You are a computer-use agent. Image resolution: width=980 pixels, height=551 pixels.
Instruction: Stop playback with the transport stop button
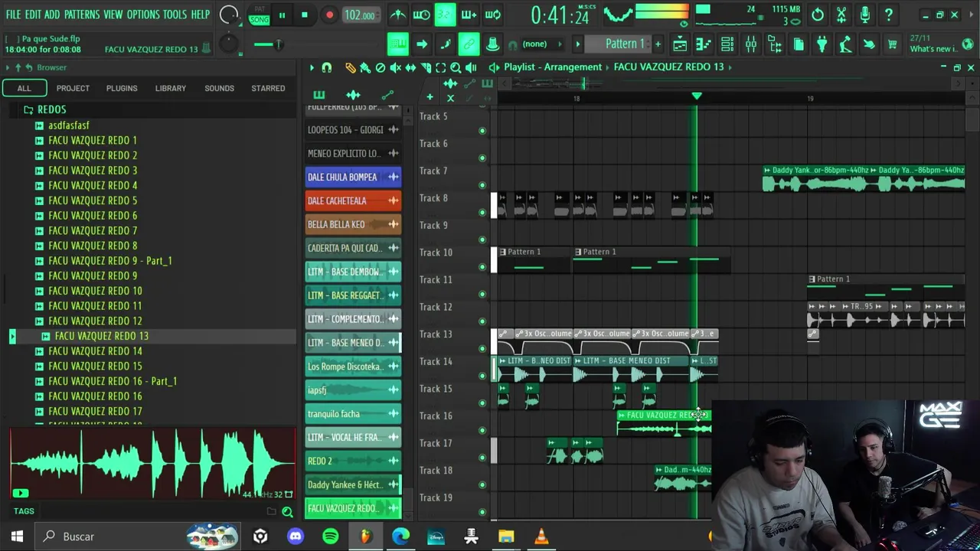304,15
